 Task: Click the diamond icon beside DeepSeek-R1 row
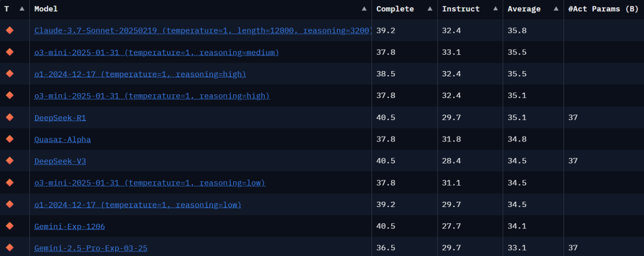coord(10,118)
